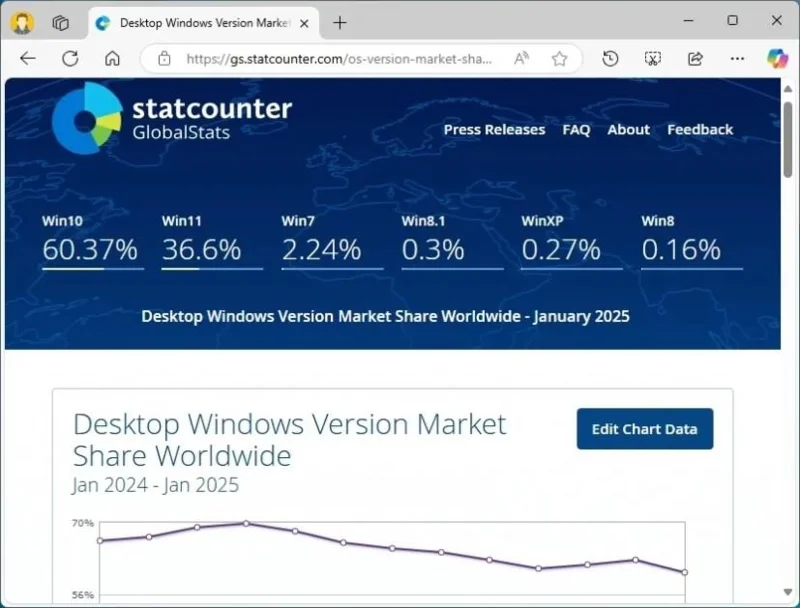Click the Win8 0.16% statistic

[x=691, y=242]
